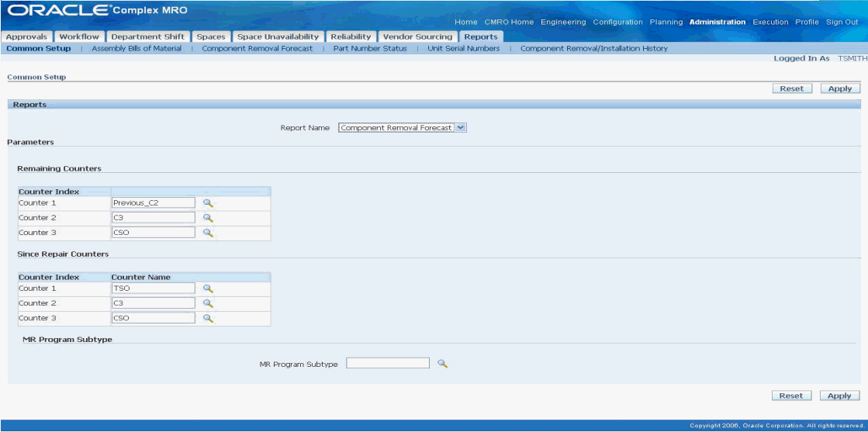Open lookup for Remaining Counters Counter 2
The width and height of the screenshot is (868, 432).
tap(208, 218)
